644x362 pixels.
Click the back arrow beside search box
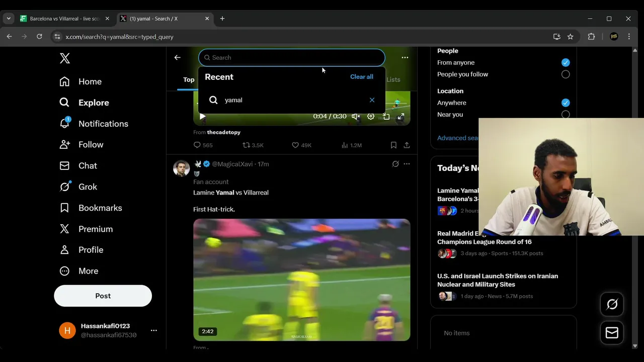pyautogui.click(x=177, y=57)
